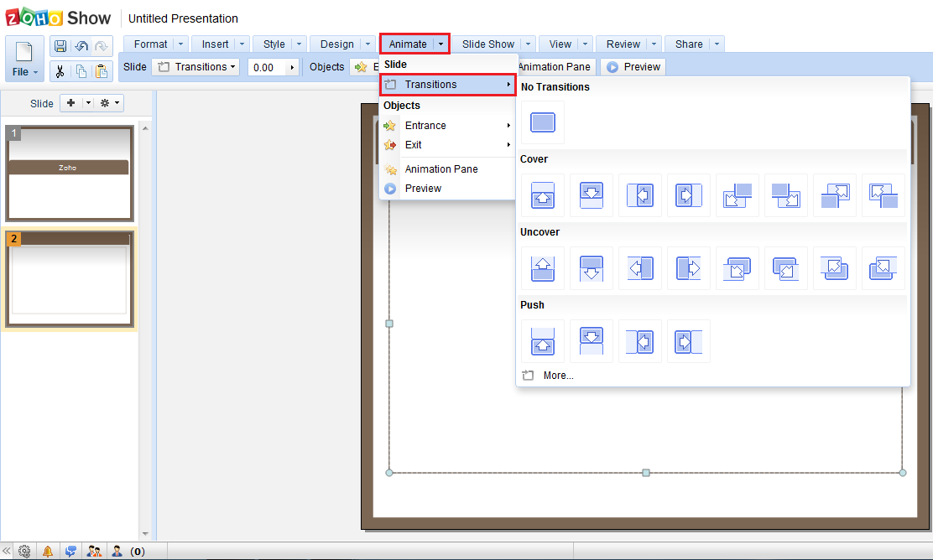Click the transition duration 0.00 field

pyautogui.click(x=267, y=67)
